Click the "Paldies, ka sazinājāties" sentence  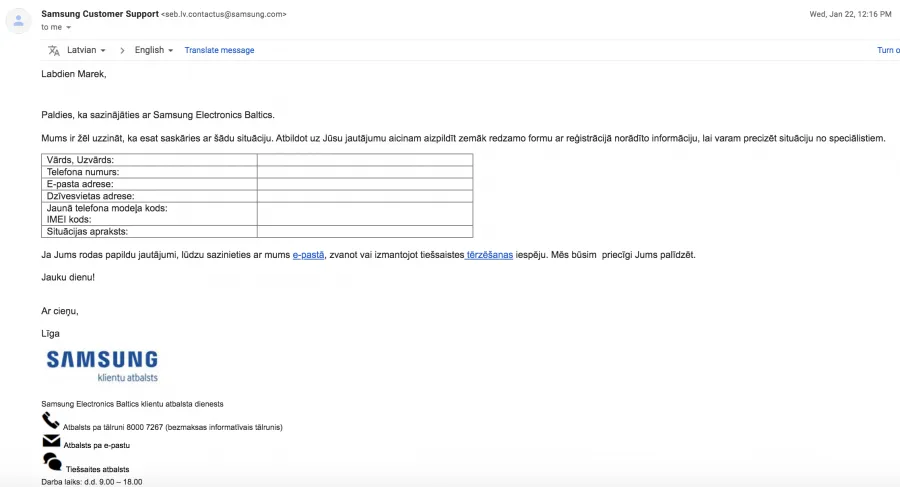[x=158, y=115]
